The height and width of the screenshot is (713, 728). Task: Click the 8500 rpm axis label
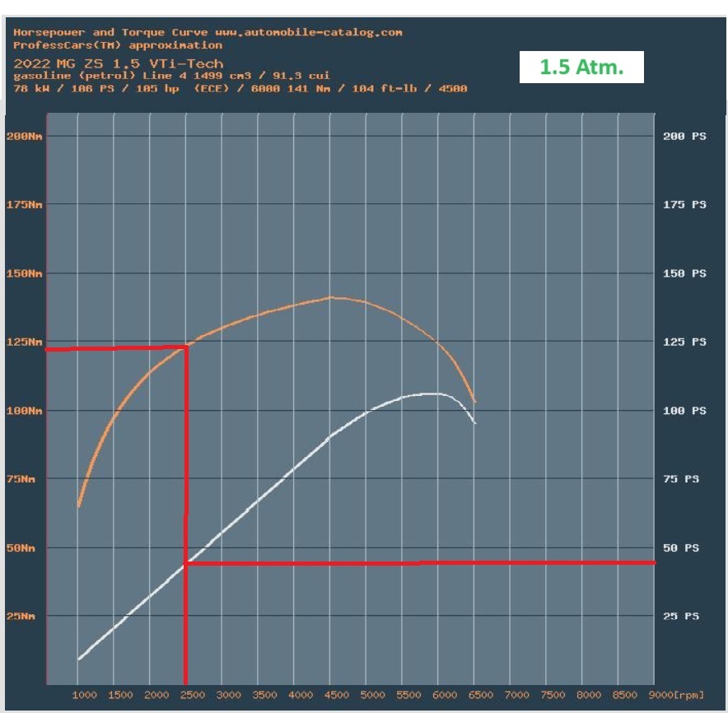coord(625,695)
